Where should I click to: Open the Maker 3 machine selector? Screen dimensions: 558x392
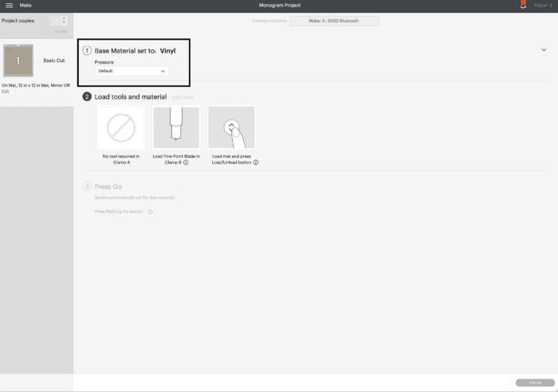(x=334, y=21)
